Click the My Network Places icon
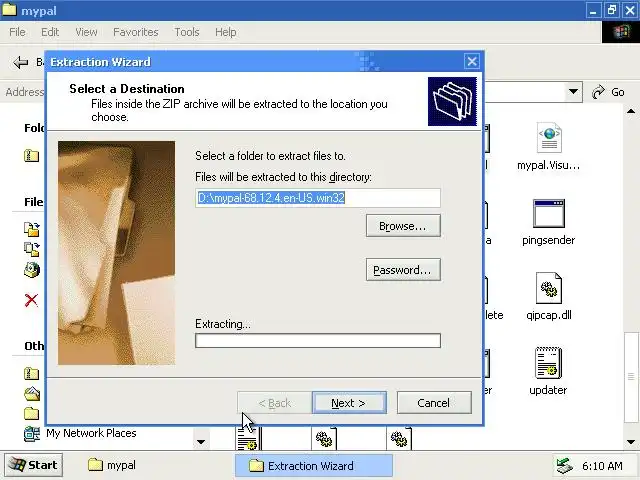The height and width of the screenshot is (480, 640). [32, 433]
